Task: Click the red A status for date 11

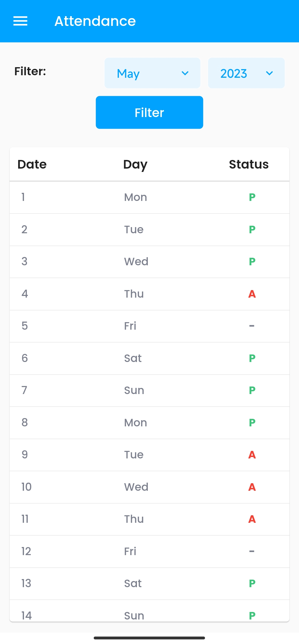Action: pyautogui.click(x=252, y=519)
